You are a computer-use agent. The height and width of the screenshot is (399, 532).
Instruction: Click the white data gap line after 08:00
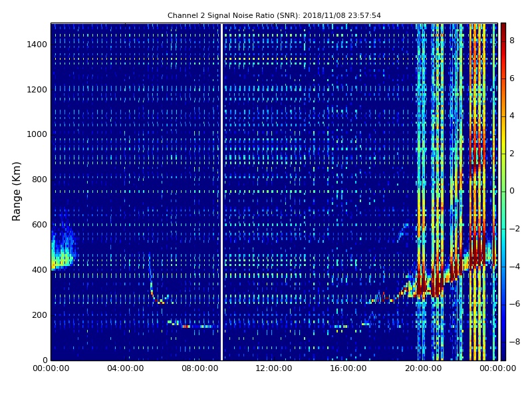coord(221,192)
